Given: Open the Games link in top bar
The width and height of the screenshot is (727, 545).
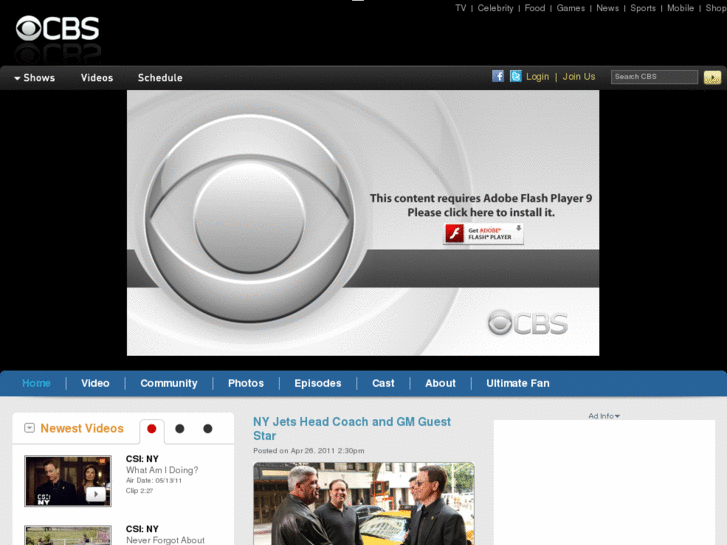Looking at the screenshot, I should pos(570,8).
